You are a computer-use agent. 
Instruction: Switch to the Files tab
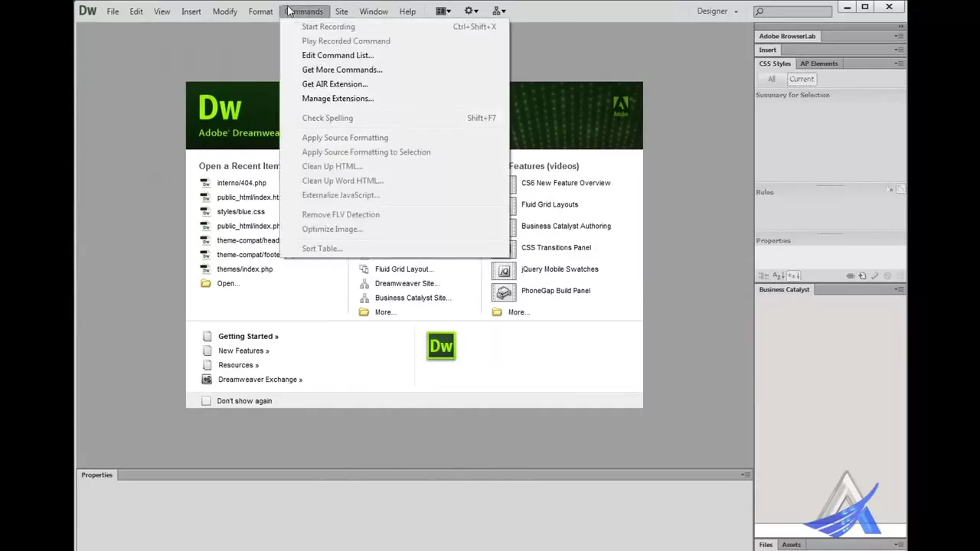click(766, 545)
